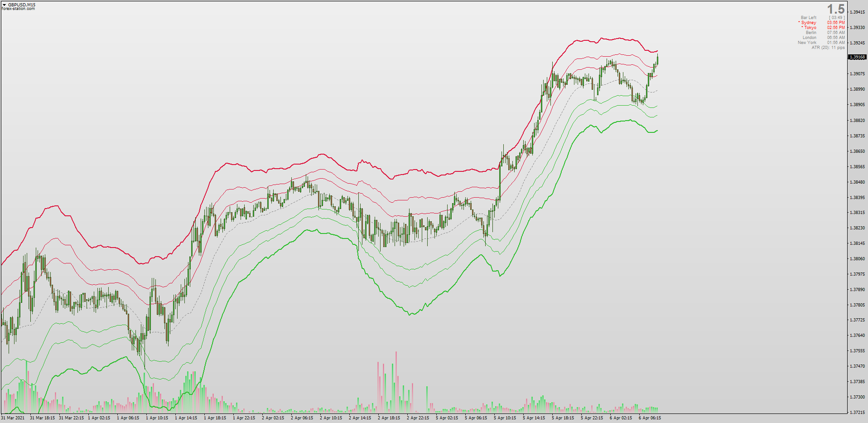This screenshot has width=868, height=423.
Task: Click the 1 Apr 14:15 time label
Action: pos(186,418)
